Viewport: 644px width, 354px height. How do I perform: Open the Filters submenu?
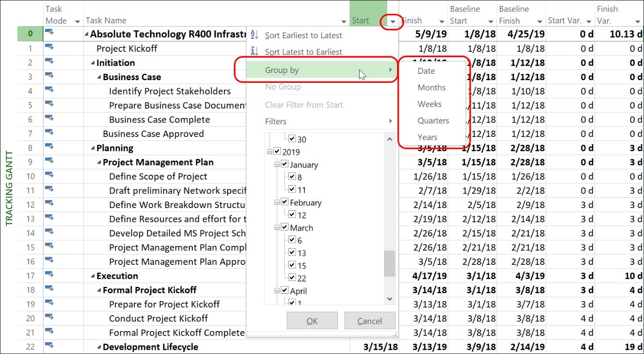click(322, 121)
